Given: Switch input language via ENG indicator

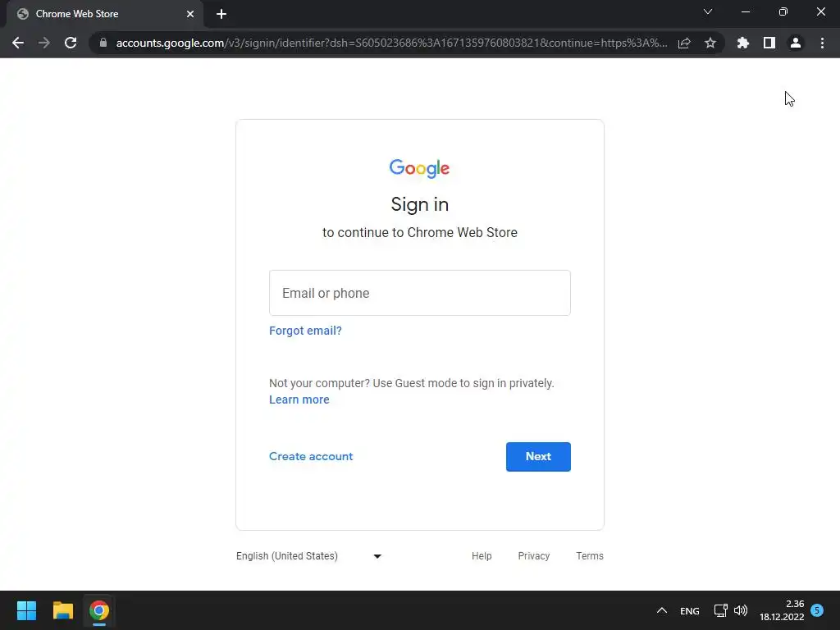Looking at the screenshot, I should coord(689,610).
